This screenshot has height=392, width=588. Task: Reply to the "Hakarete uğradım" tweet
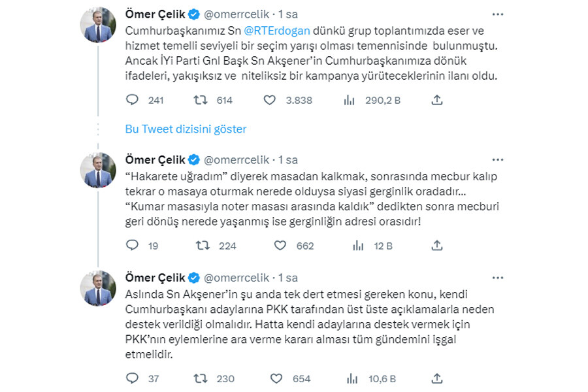click(132, 246)
